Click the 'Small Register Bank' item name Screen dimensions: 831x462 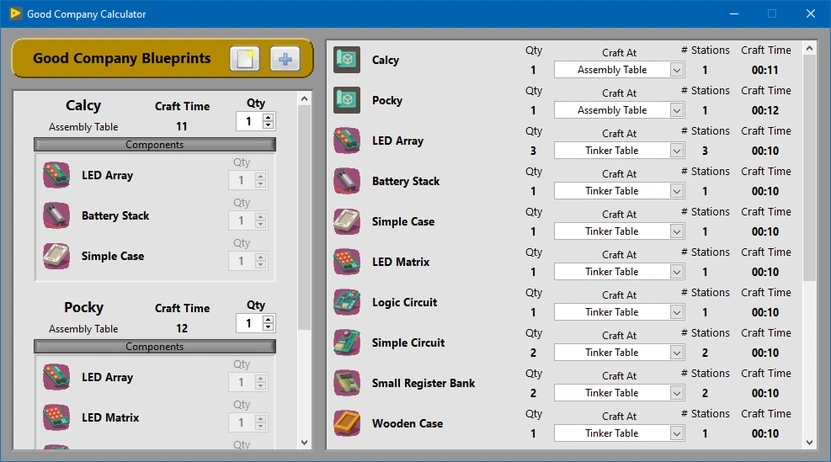(423, 383)
